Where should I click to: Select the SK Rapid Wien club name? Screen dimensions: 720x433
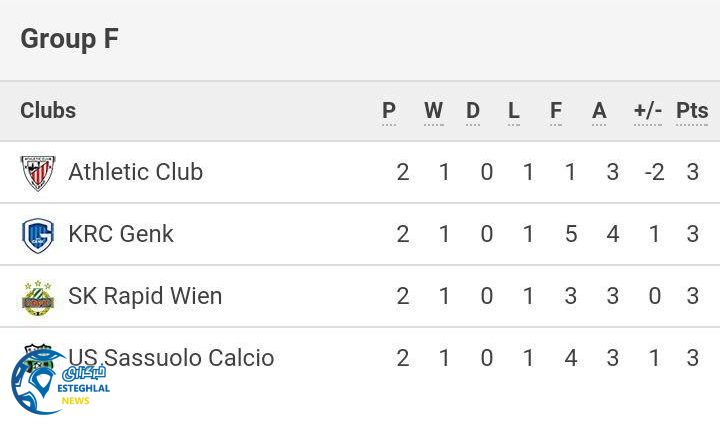[145, 296]
